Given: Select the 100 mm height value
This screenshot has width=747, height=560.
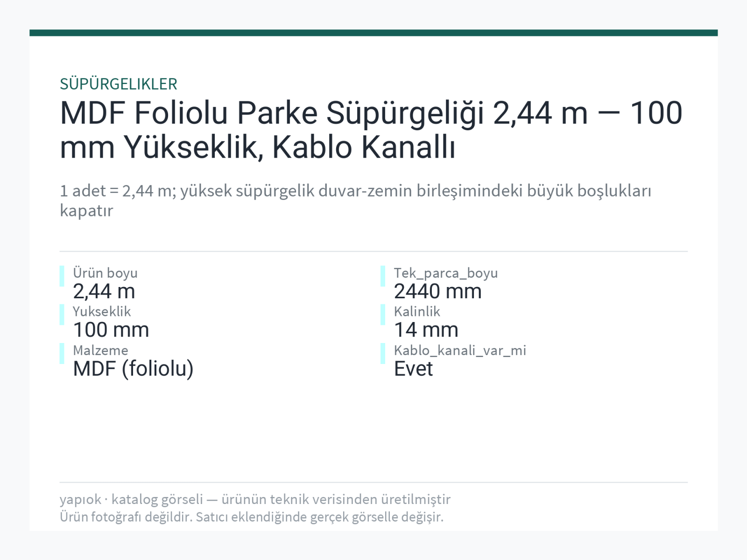Looking at the screenshot, I should pyautogui.click(x=111, y=330).
